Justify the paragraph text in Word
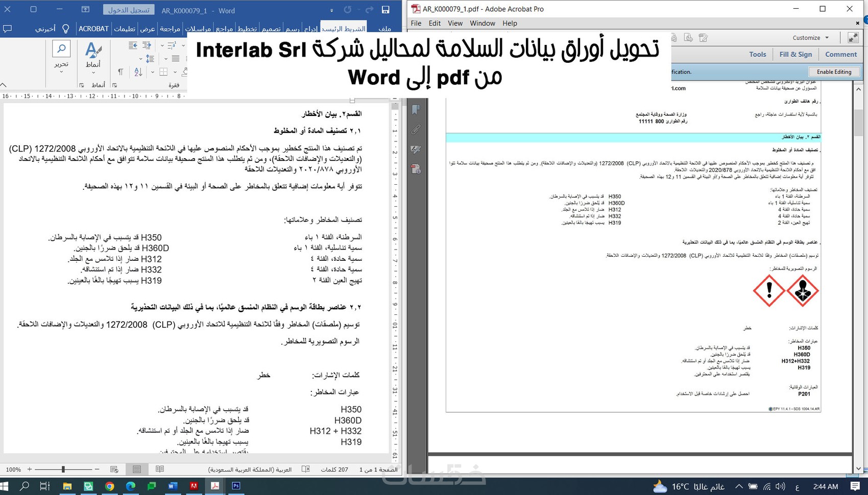The height and width of the screenshot is (495, 868). [176, 59]
